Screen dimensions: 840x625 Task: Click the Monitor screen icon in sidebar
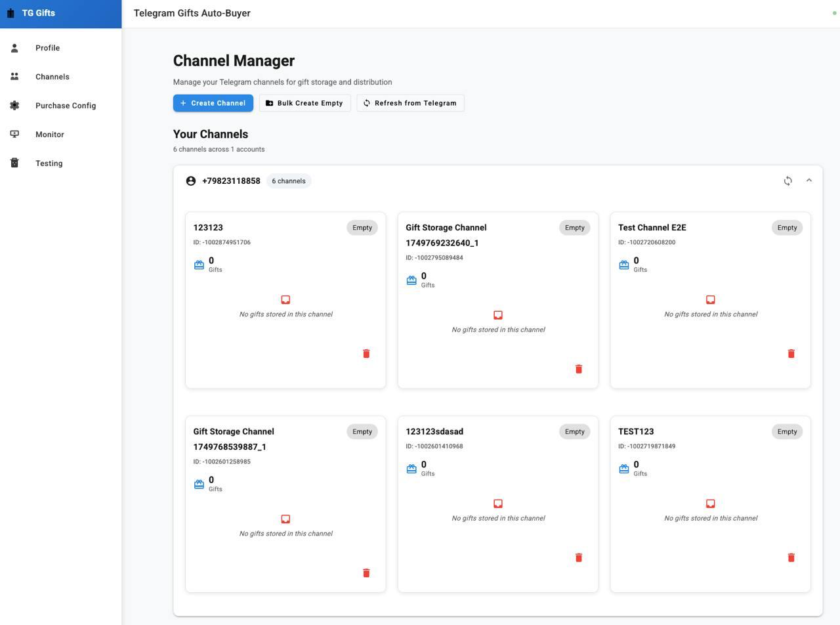(14, 135)
